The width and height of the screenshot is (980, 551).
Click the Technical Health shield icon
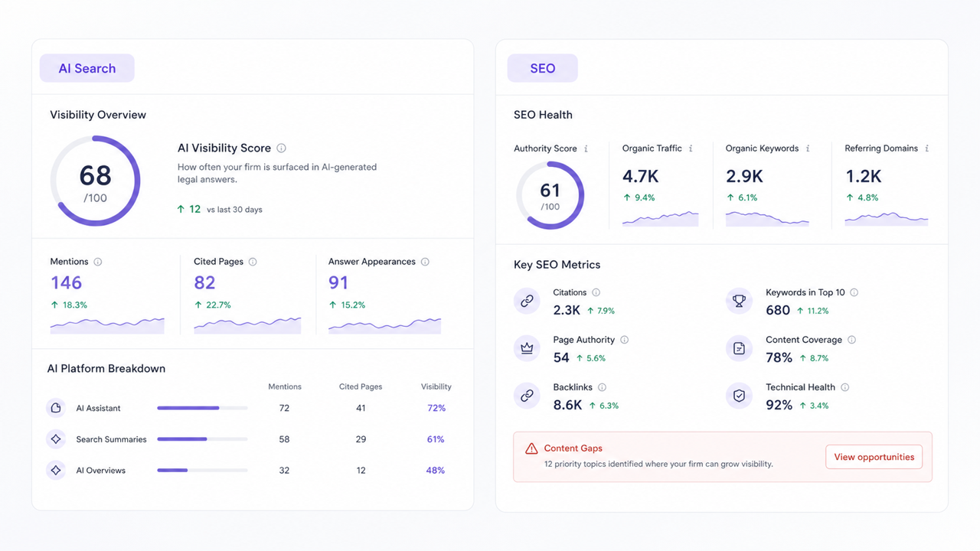pyautogui.click(x=739, y=396)
